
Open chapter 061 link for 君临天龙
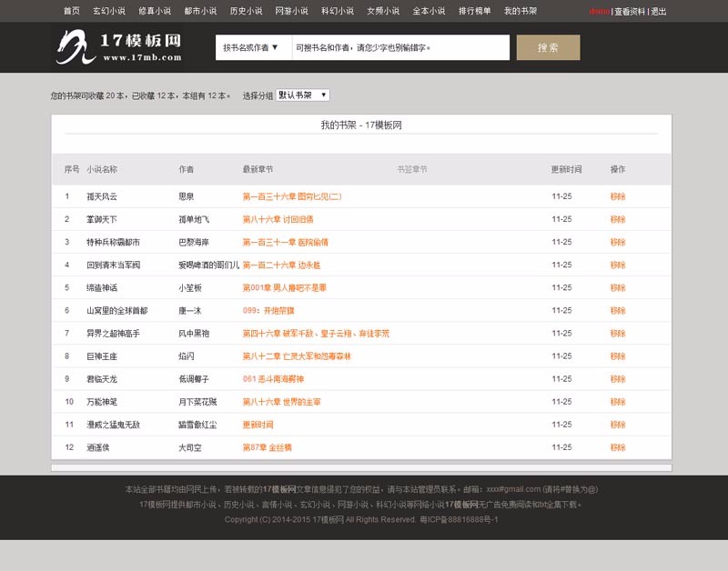pyautogui.click(x=273, y=379)
